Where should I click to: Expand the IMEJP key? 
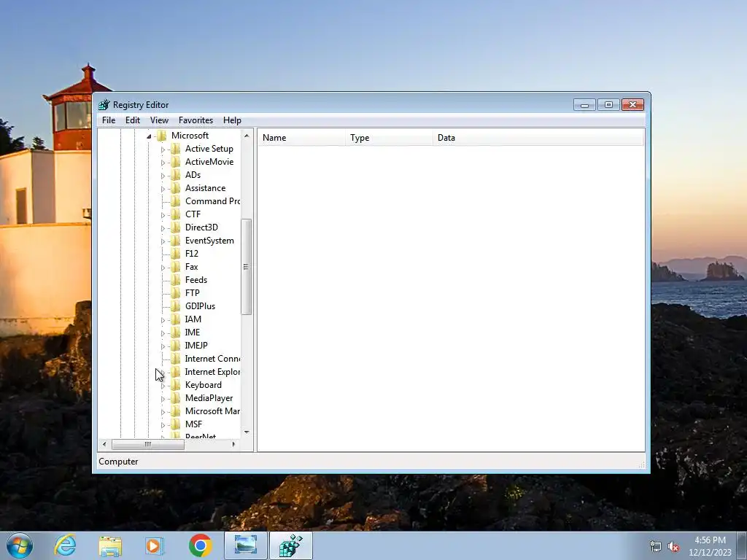pos(163,346)
